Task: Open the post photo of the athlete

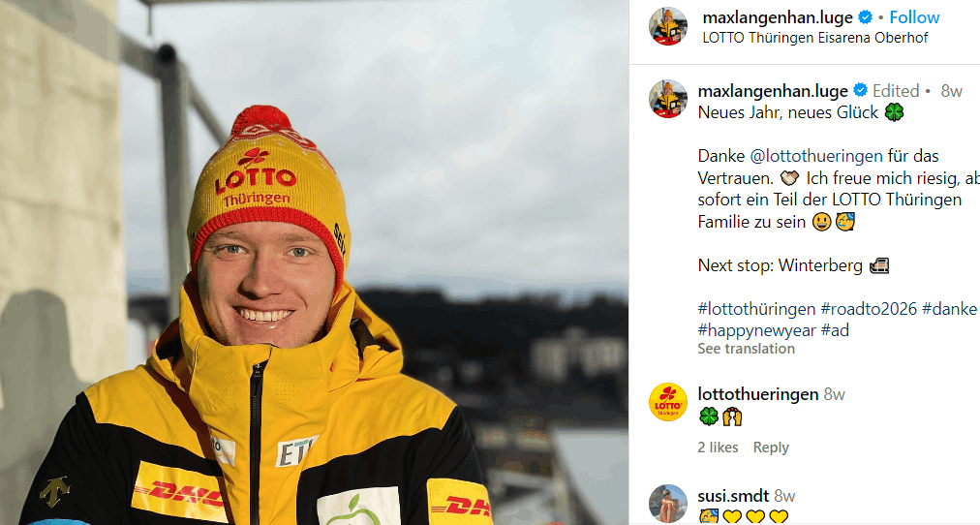Action: pyautogui.click(x=315, y=262)
